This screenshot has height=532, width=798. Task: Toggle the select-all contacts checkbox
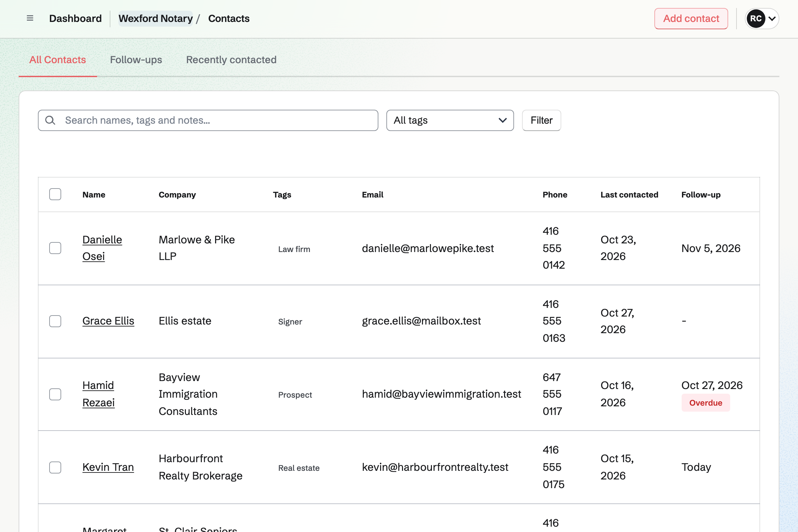pyautogui.click(x=55, y=195)
